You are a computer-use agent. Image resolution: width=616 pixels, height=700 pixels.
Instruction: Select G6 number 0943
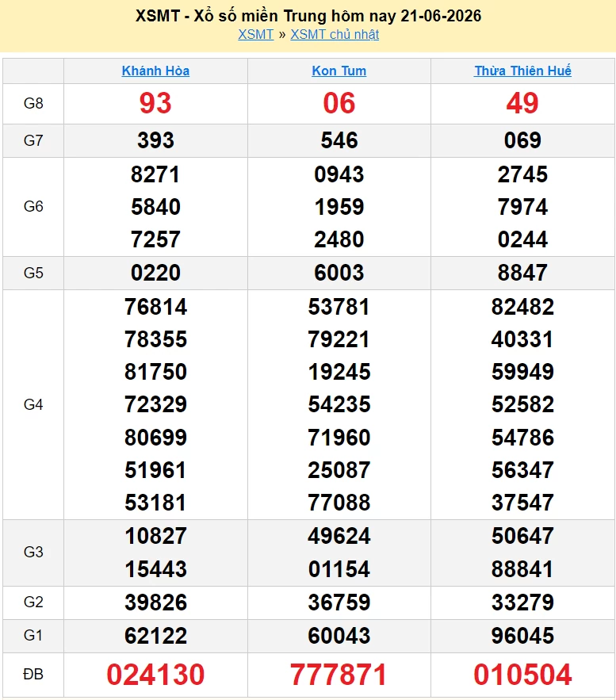(339, 174)
